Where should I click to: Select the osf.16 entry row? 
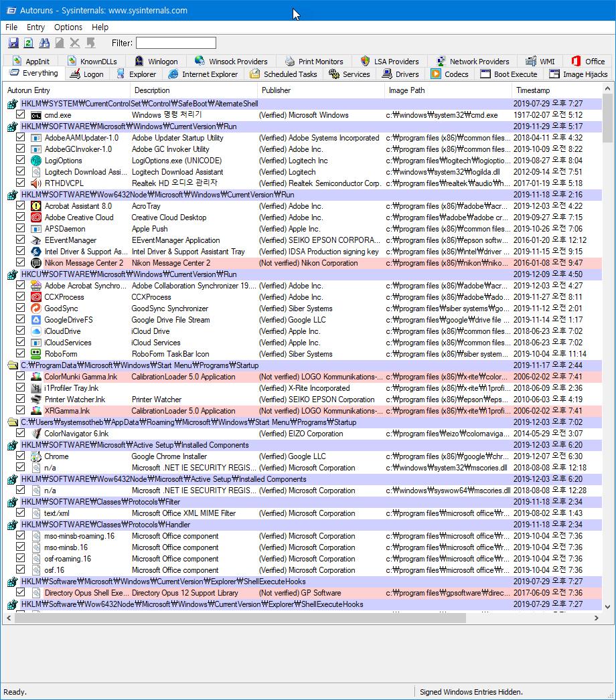coord(304,570)
